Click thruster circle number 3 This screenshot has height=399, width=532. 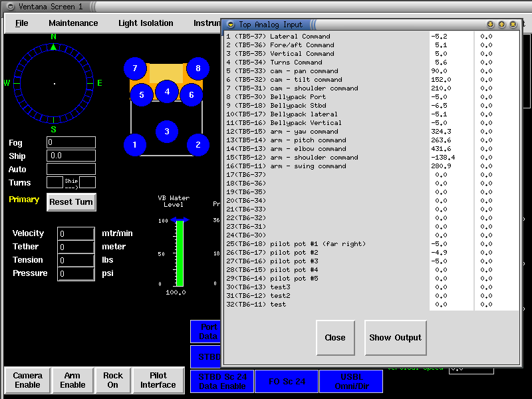coord(167,131)
